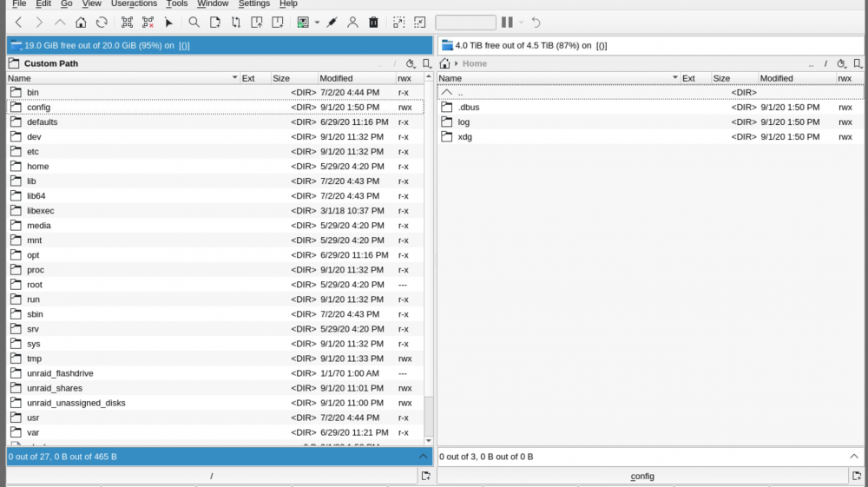The height and width of the screenshot is (487, 868).
Task: Open the Window menu
Action: [x=213, y=3]
